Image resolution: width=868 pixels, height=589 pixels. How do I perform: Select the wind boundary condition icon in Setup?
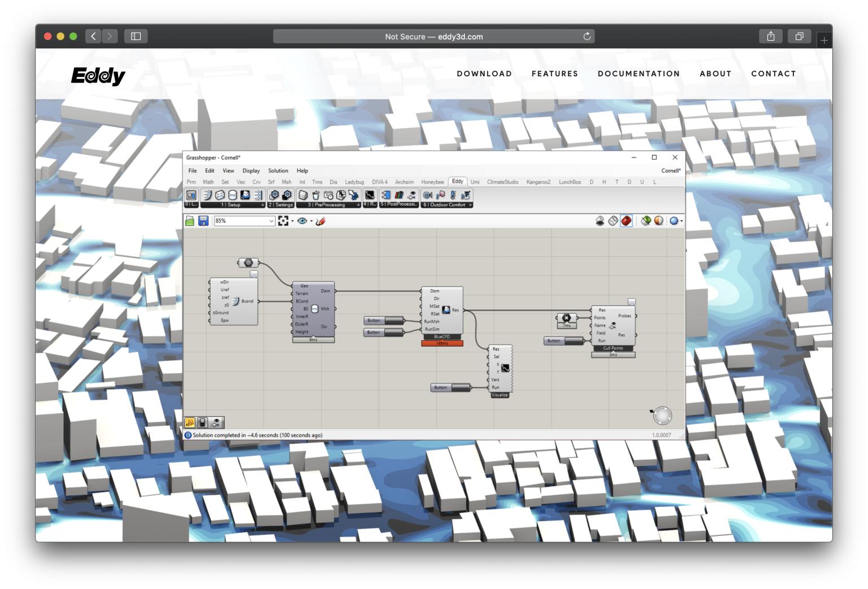tap(207, 195)
